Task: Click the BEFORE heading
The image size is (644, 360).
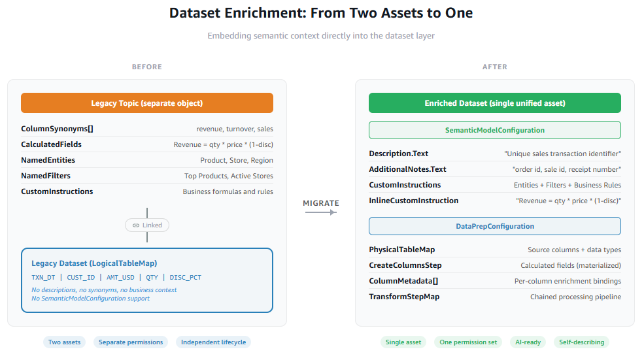Action: 147,67
